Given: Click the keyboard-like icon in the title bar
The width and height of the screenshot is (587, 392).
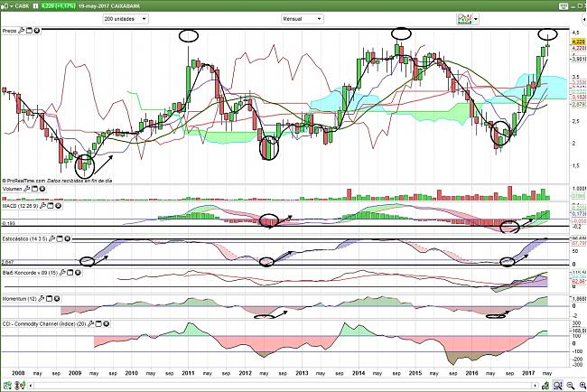Looking at the screenshot, I should pos(563,6).
